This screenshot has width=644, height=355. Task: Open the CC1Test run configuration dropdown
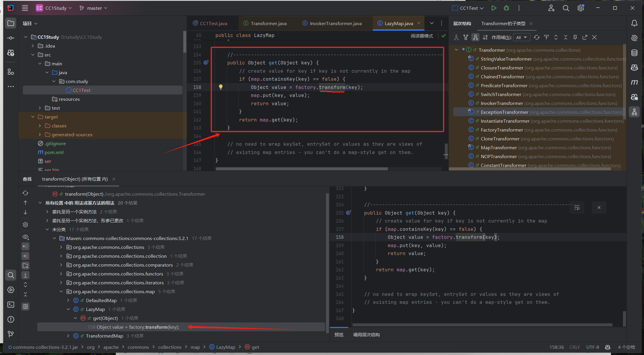[x=468, y=8]
